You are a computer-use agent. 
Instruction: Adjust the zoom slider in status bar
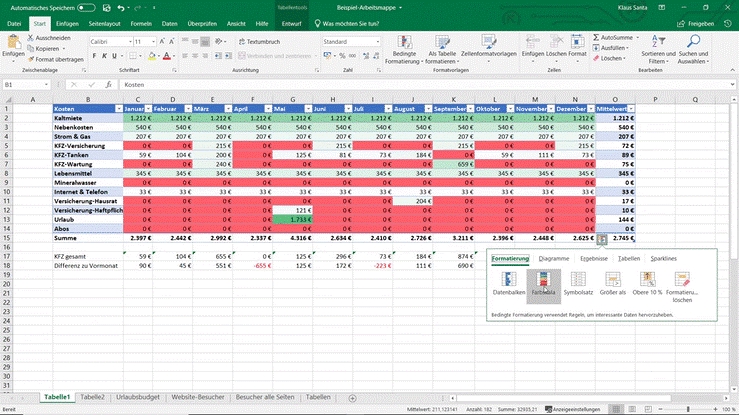688,409
